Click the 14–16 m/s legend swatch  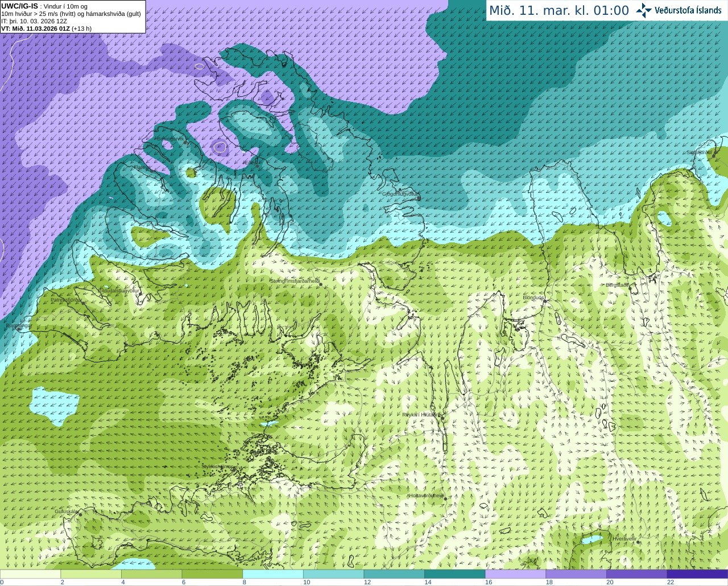(x=455, y=574)
